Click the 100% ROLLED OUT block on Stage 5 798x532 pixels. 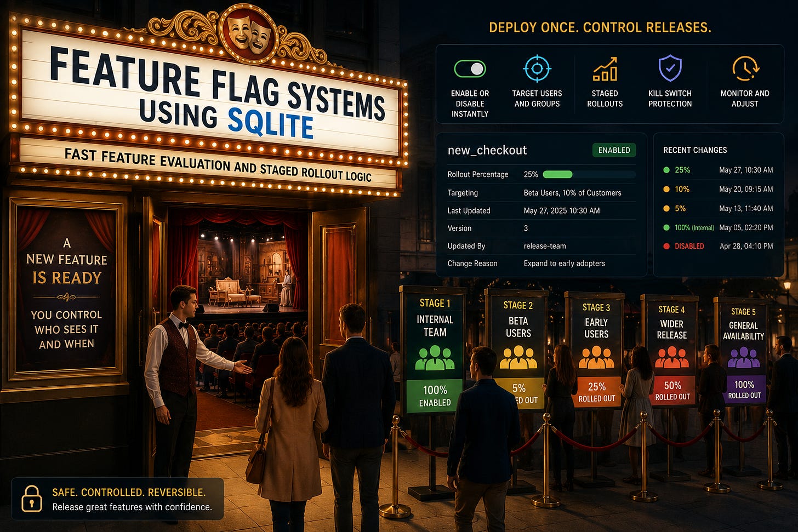coord(744,389)
